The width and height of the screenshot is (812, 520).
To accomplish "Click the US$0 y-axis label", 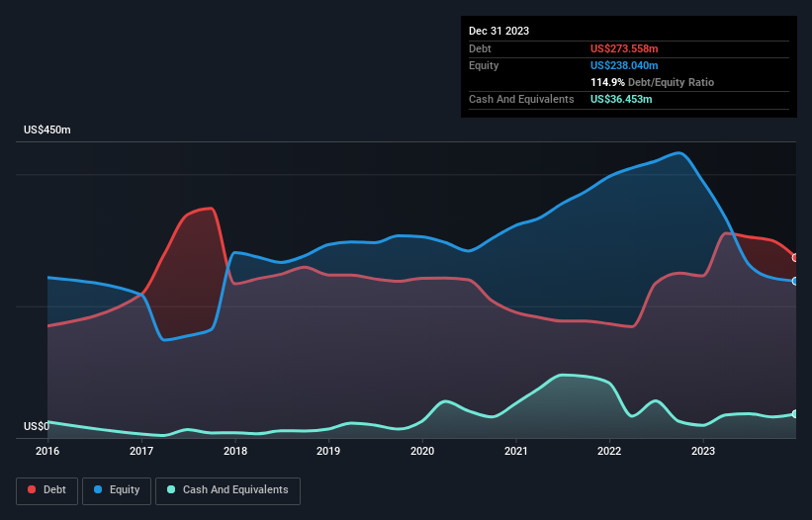I will coord(37,426).
